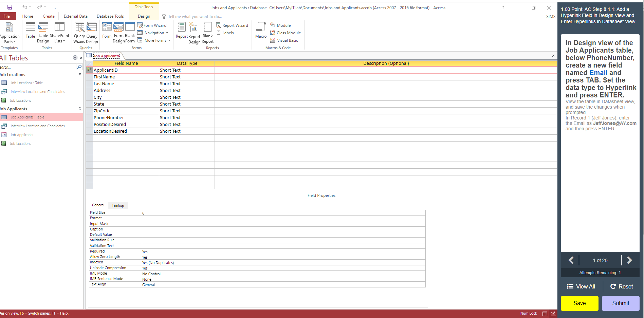Viewport: 644px width, 318px height.
Task: Open Query Design
Action: (92, 32)
